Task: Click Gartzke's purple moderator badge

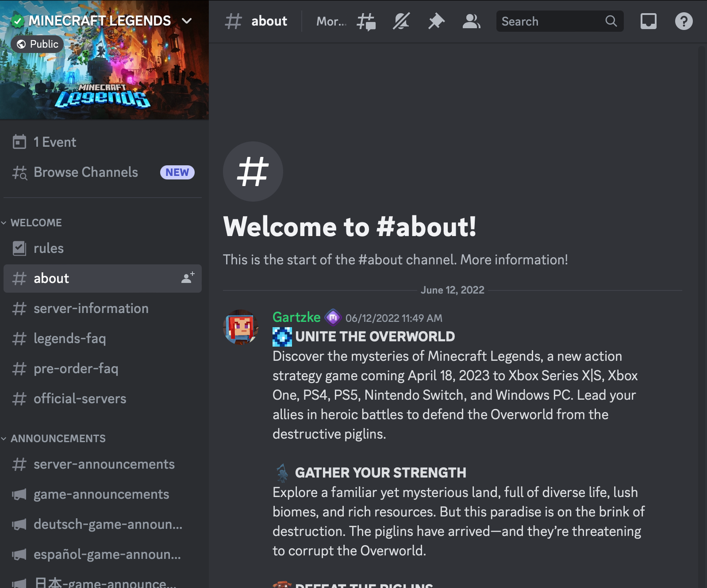Action: tap(333, 318)
